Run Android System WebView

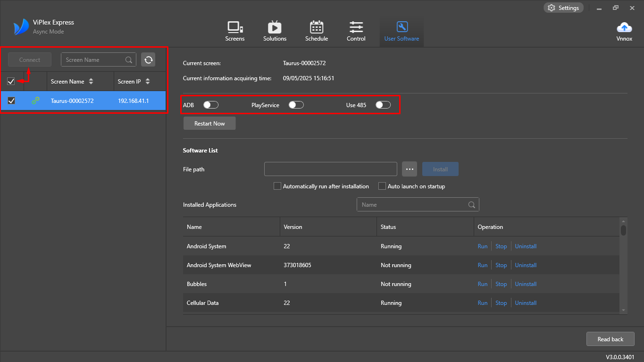coord(483,265)
